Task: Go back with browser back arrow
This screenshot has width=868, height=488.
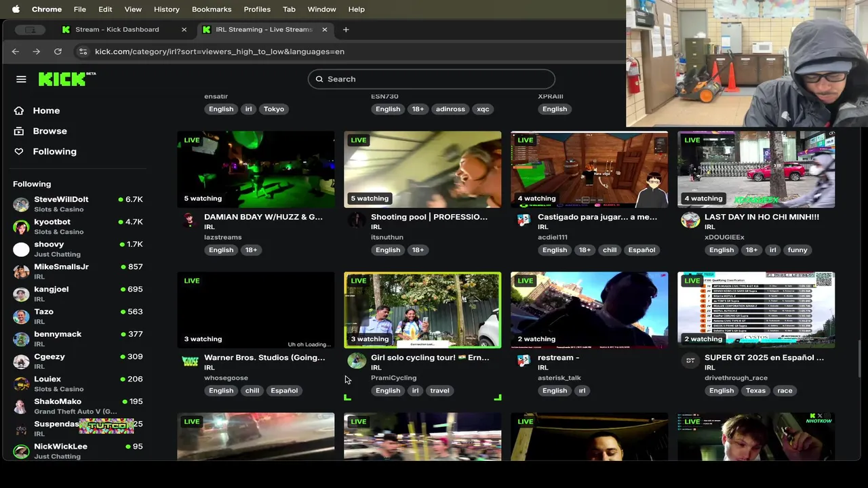Action: pyautogui.click(x=16, y=52)
